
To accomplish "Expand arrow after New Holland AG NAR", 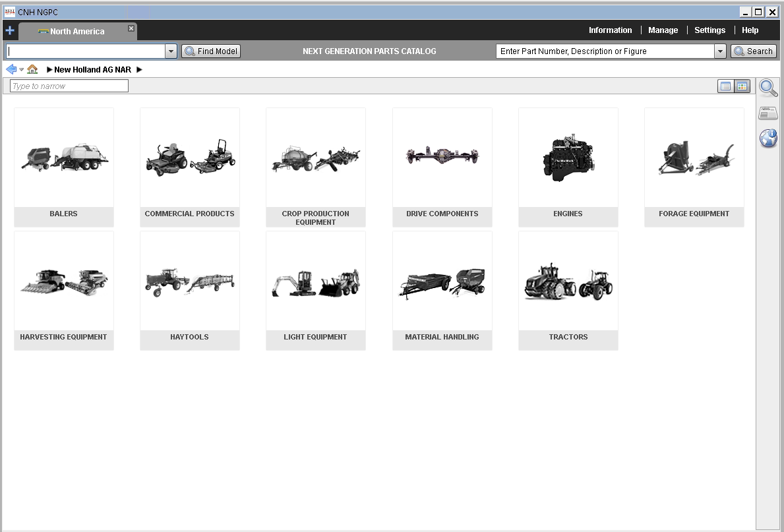I will pos(139,70).
